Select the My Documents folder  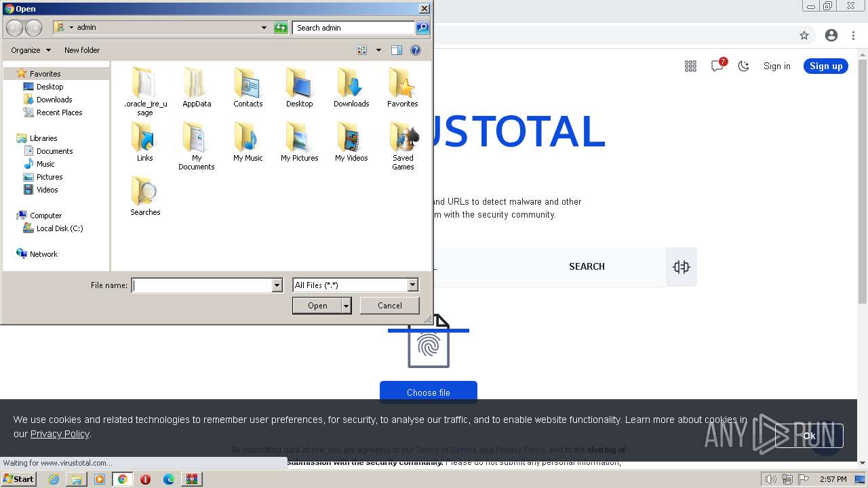click(x=197, y=145)
